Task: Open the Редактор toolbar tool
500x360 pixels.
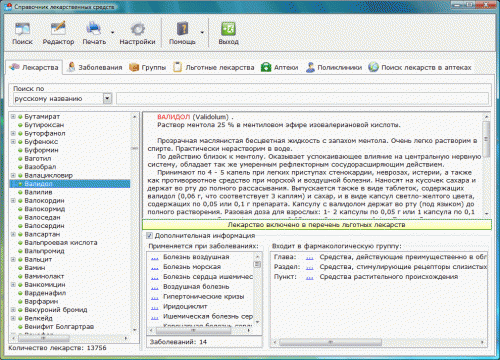Action: [58, 33]
